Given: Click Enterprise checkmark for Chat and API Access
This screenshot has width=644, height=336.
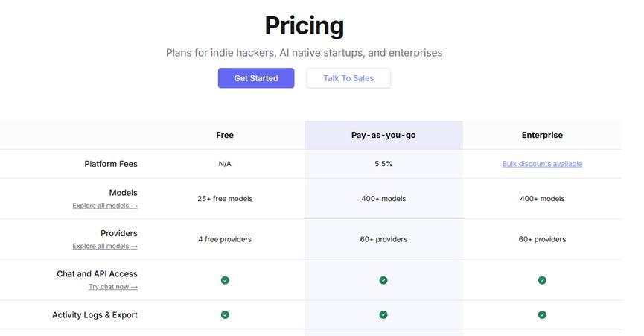Looking at the screenshot, I should tap(542, 280).
